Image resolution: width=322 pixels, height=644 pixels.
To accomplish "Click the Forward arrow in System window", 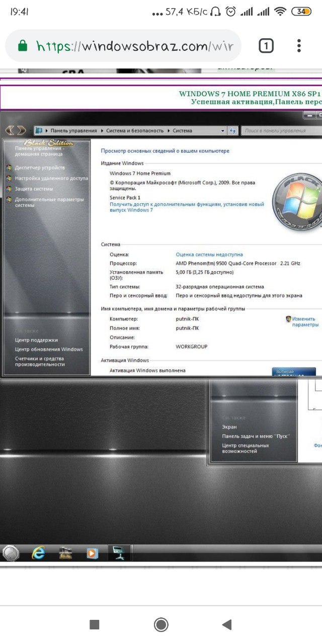I will tap(21, 130).
